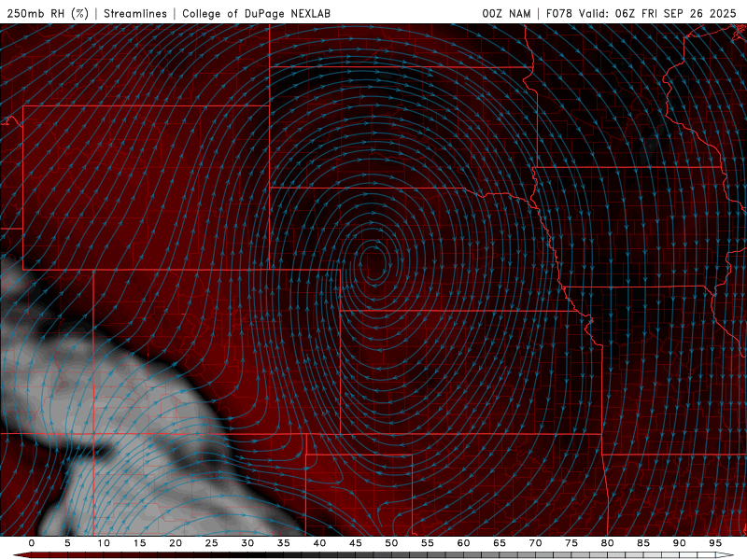Click the streamline vortex center
The image size is (747, 560).
click(375, 263)
